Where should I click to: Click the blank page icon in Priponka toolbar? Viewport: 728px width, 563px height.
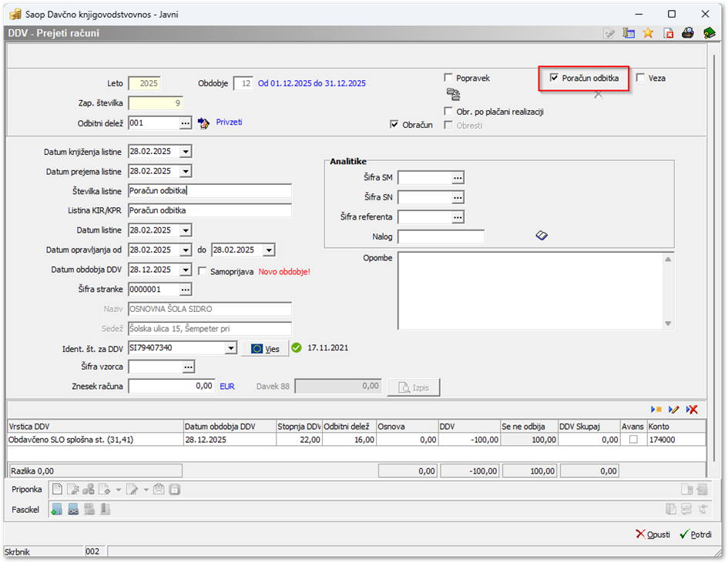coord(57,489)
